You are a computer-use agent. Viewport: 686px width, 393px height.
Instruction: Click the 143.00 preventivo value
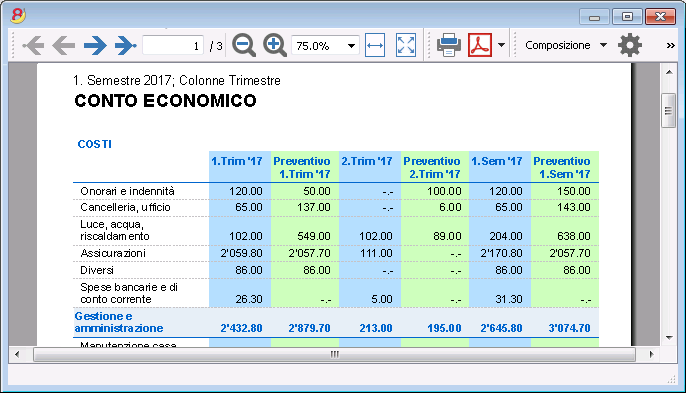(x=574, y=207)
